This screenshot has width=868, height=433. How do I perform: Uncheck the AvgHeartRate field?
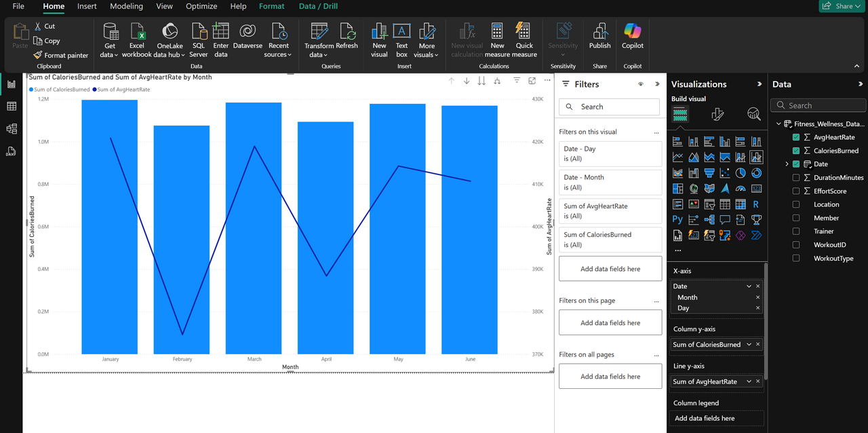coord(796,137)
